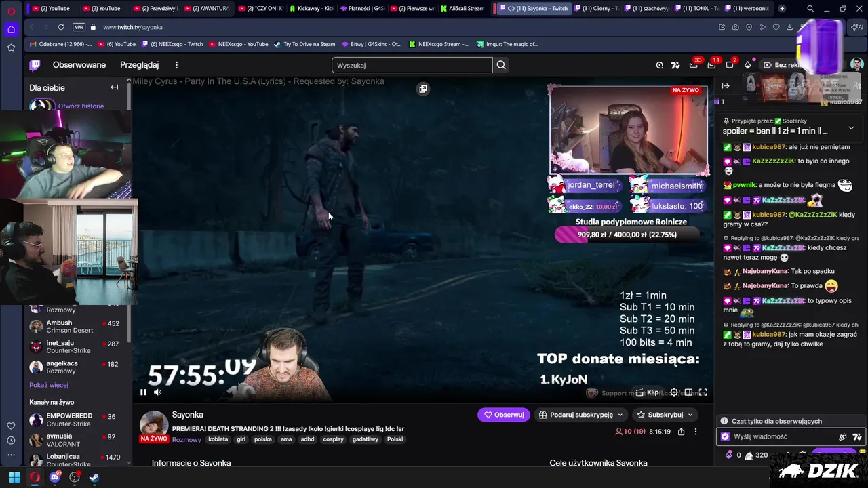Toggle fullscreen on the player

coord(703,392)
